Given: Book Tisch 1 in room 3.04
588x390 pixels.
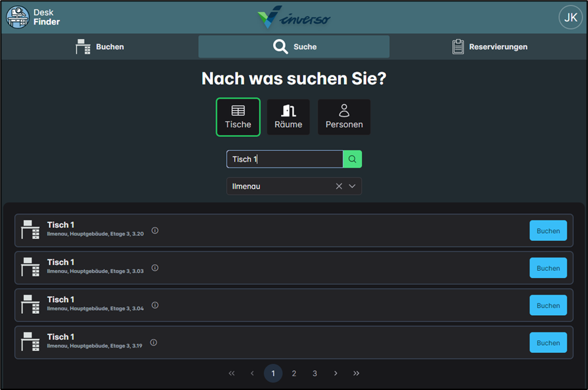Looking at the screenshot, I should pyautogui.click(x=548, y=306).
